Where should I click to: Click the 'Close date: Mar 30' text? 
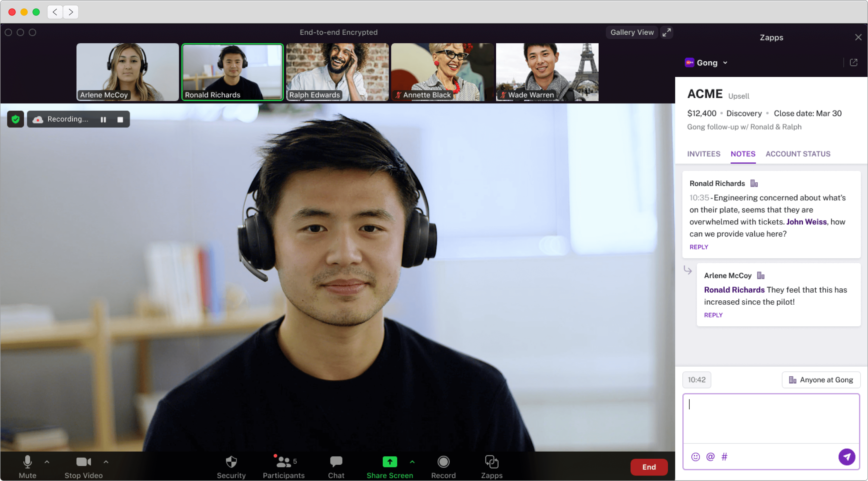pyautogui.click(x=807, y=113)
